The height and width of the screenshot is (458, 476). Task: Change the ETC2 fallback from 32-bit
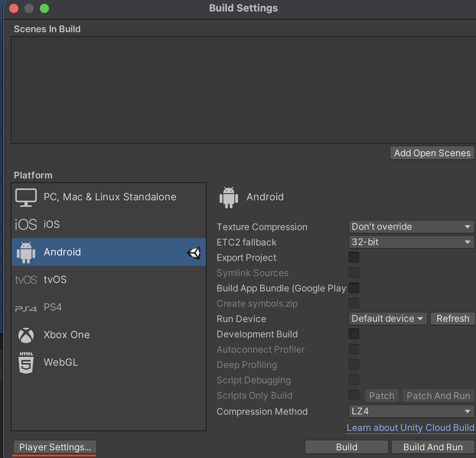click(x=411, y=242)
